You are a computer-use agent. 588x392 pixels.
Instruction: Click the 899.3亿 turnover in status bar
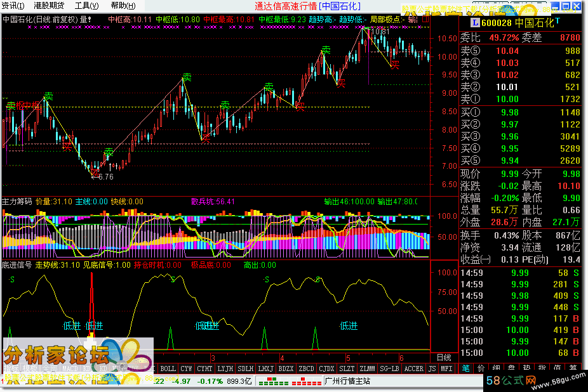[x=239, y=381]
